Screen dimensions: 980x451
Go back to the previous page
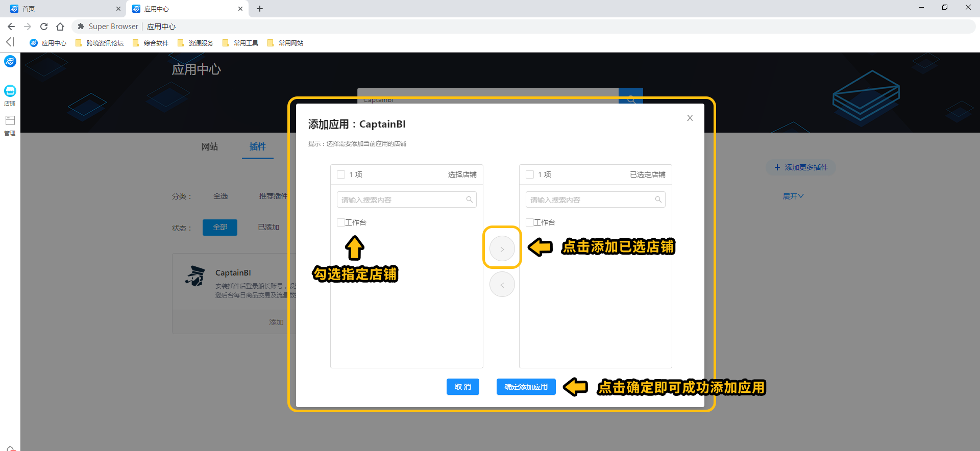click(x=11, y=27)
